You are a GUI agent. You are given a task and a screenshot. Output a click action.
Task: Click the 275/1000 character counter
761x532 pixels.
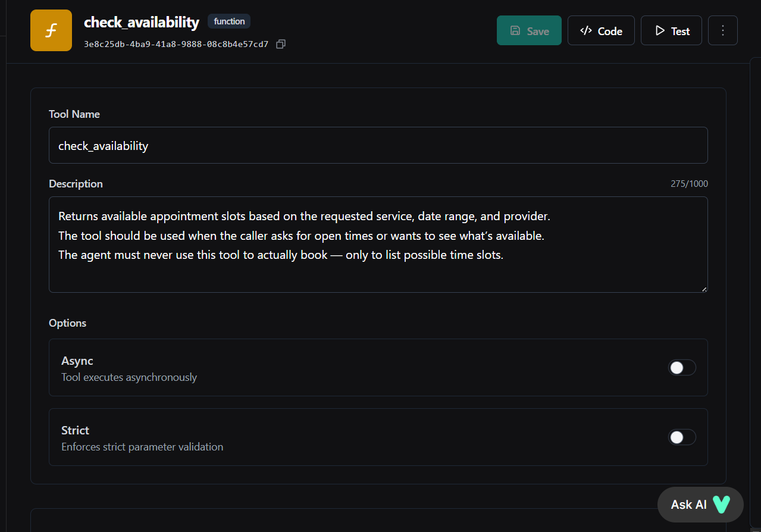click(x=689, y=184)
